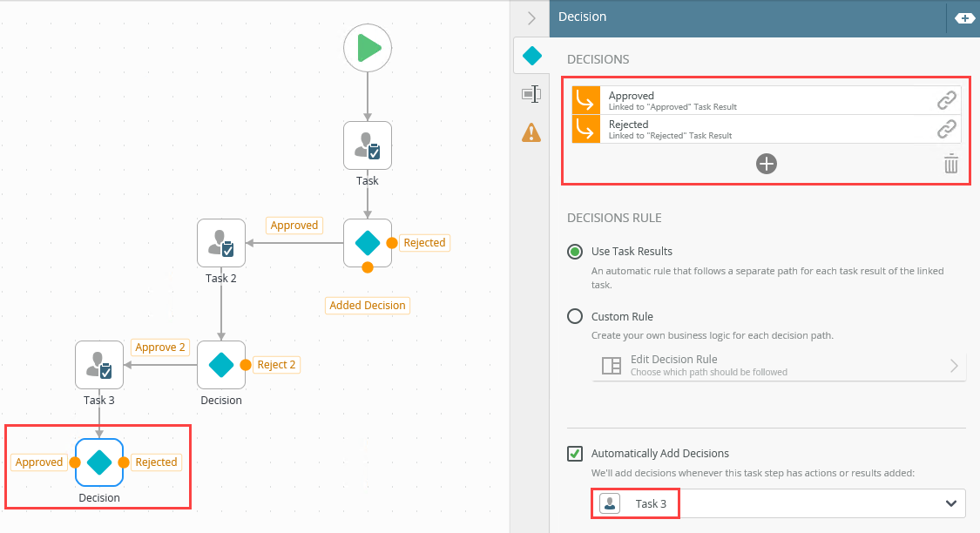Click the link icon for Rejected decision
Screen dimensions: 980x533
click(x=946, y=130)
